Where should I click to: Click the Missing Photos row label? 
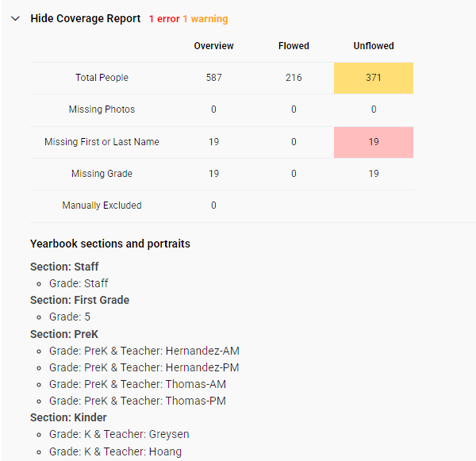point(102,109)
